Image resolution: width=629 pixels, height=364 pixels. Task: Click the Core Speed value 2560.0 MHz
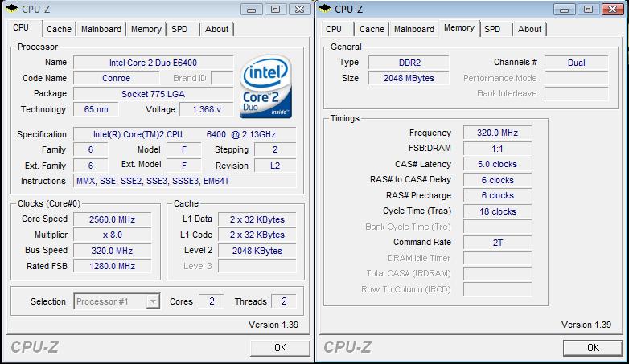113,219
